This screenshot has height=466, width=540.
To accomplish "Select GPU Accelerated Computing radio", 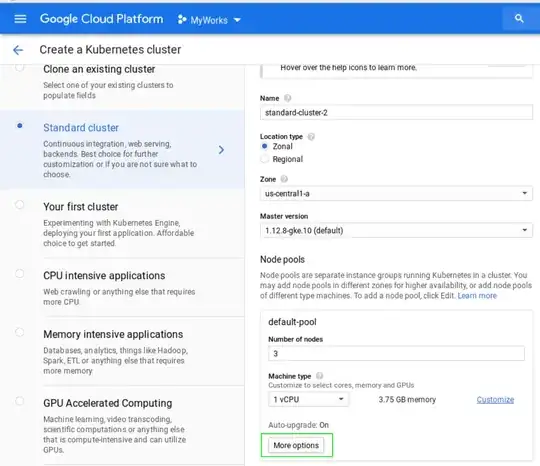I will (20, 401).
